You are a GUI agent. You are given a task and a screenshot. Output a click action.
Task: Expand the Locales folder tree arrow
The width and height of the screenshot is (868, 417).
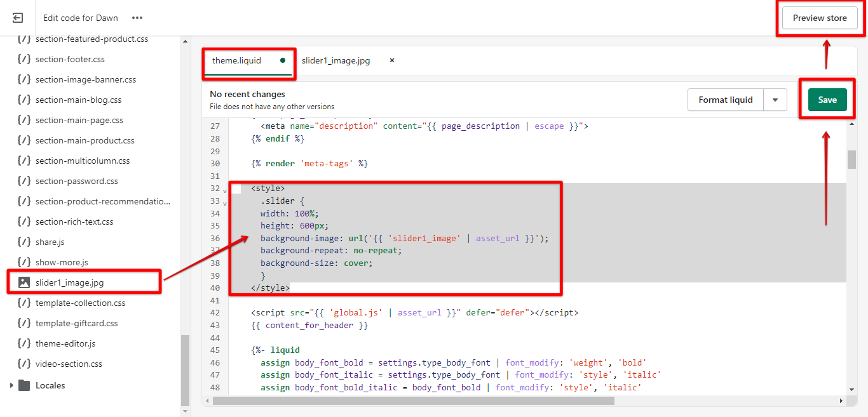pos(11,385)
